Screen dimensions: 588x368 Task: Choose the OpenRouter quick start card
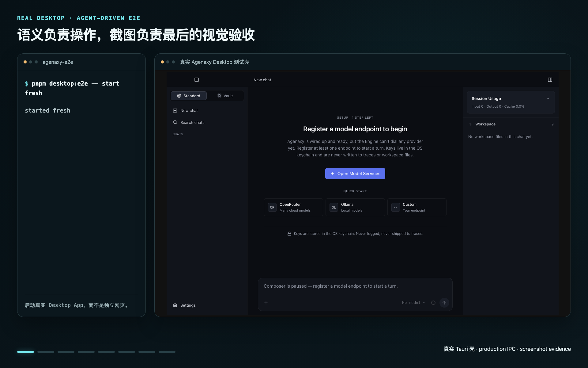[293, 207]
